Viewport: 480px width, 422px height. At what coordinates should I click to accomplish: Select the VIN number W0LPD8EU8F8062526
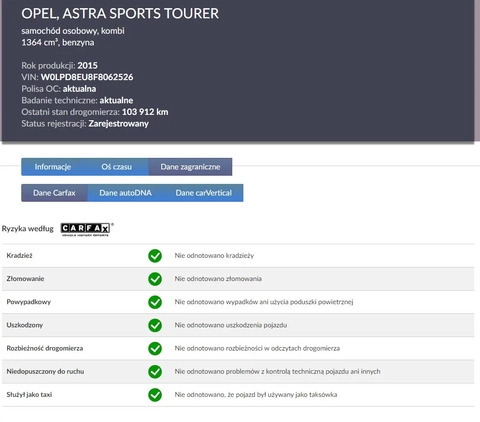(x=87, y=77)
